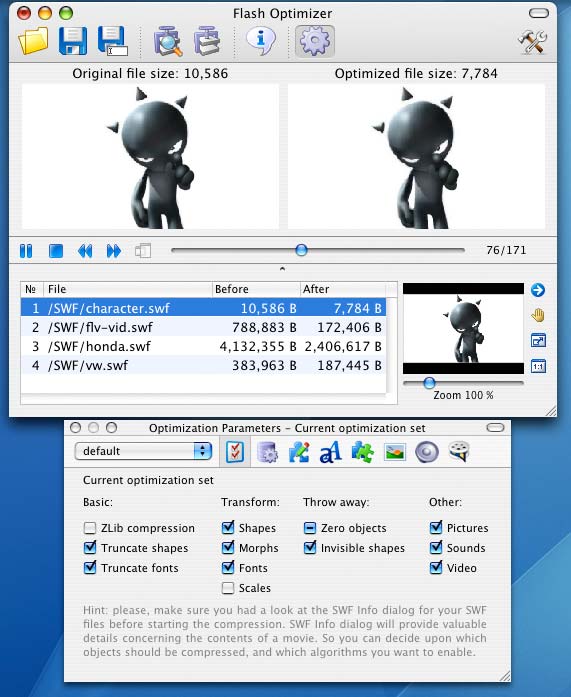Click the 1:1 actual size icon
571x697 pixels.
click(x=538, y=367)
